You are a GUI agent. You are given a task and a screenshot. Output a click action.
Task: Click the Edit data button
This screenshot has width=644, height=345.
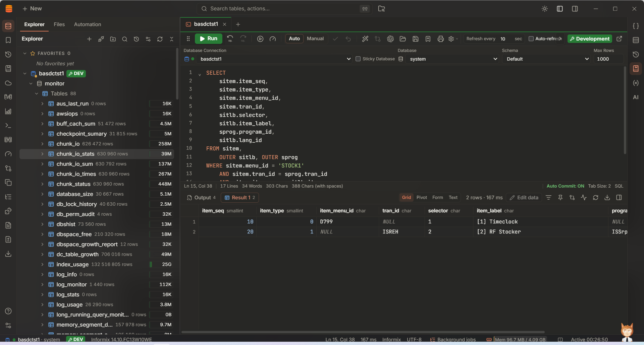[x=524, y=198]
